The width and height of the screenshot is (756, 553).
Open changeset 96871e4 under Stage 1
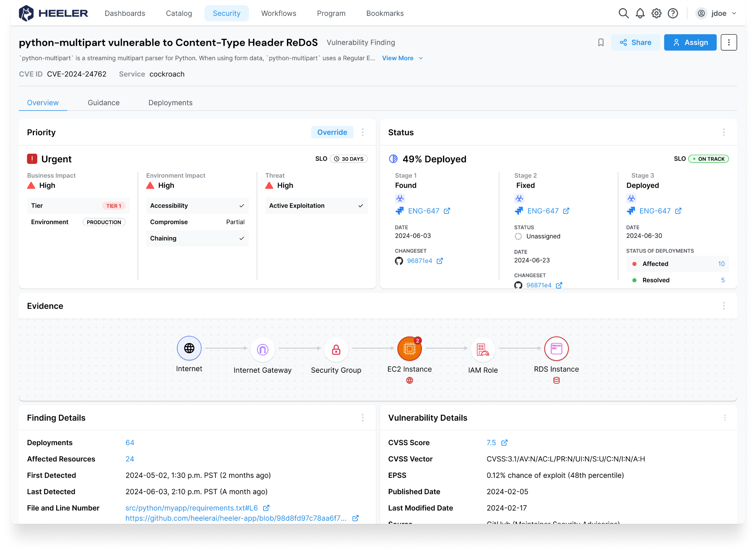(419, 261)
